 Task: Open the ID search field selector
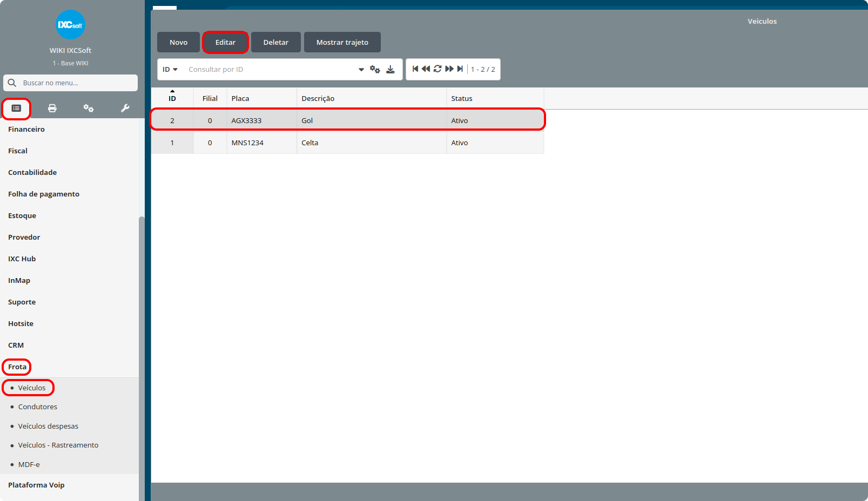[170, 69]
